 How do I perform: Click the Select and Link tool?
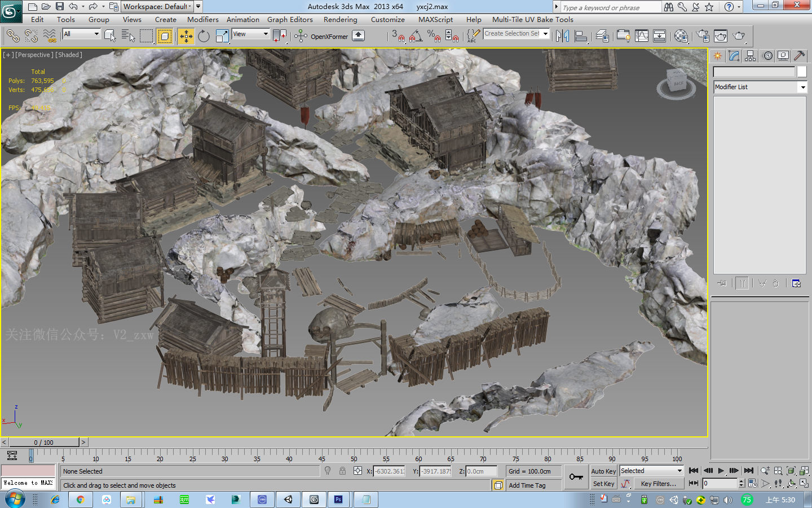pyautogui.click(x=12, y=36)
